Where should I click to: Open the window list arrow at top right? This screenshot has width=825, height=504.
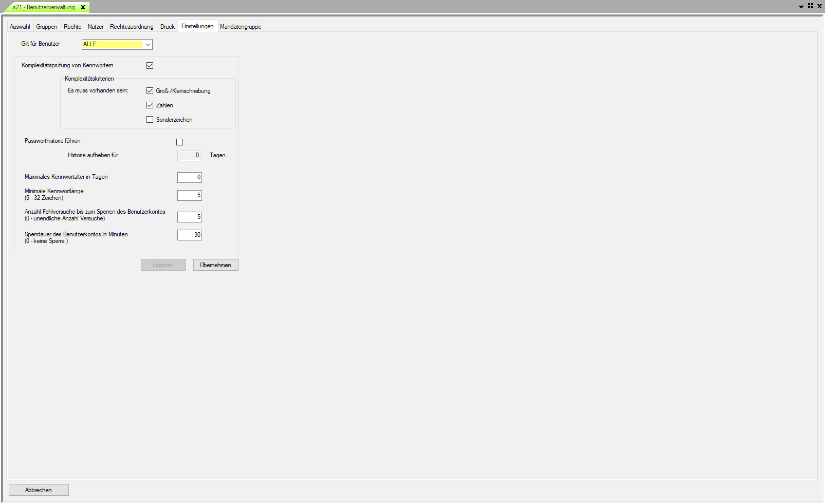tap(801, 7)
